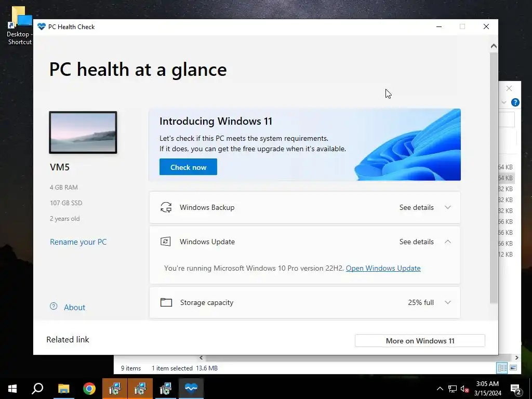Click the 25% full storage text
The width and height of the screenshot is (532, 399).
(421, 302)
